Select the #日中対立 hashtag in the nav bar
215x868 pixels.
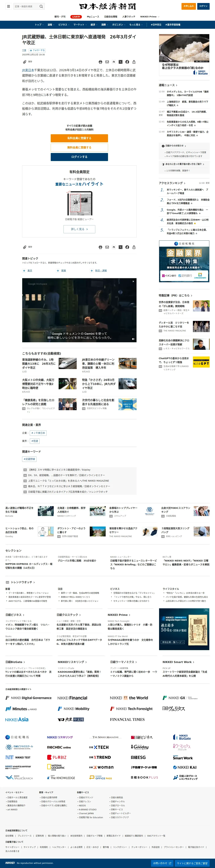click(x=156, y=25)
